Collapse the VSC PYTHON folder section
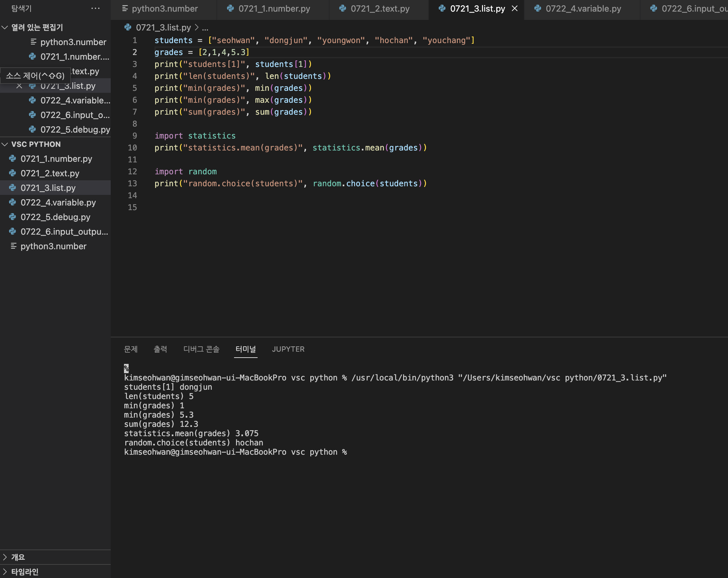This screenshot has width=728, height=578. (5, 144)
